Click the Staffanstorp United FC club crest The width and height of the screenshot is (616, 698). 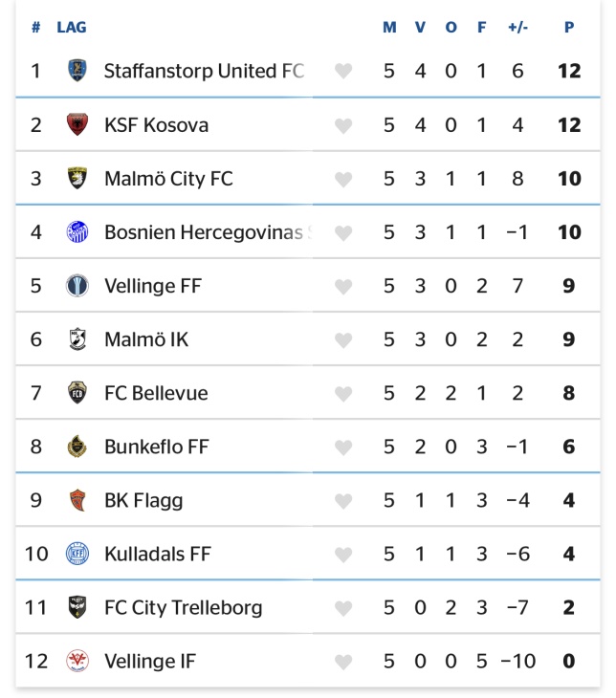tap(77, 71)
